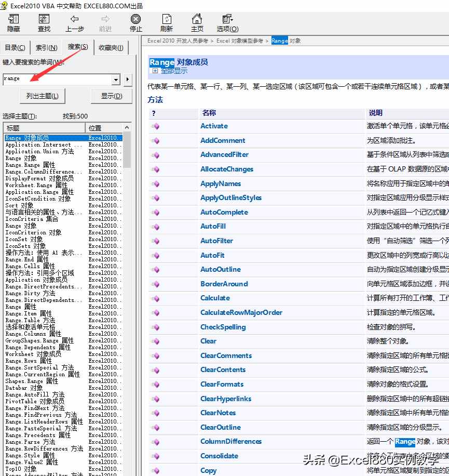Click the search keyword field containing range
The width and height of the screenshot is (449, 476).
click(57, 79)
